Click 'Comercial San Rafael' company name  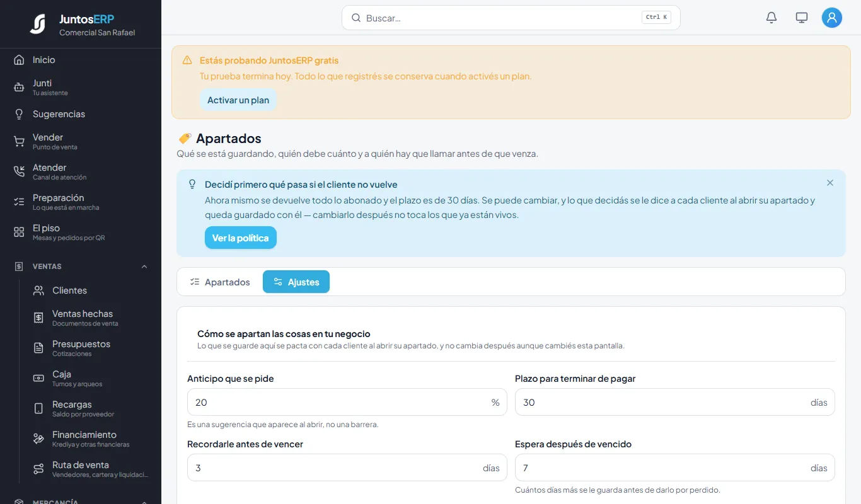coord(97,33)
